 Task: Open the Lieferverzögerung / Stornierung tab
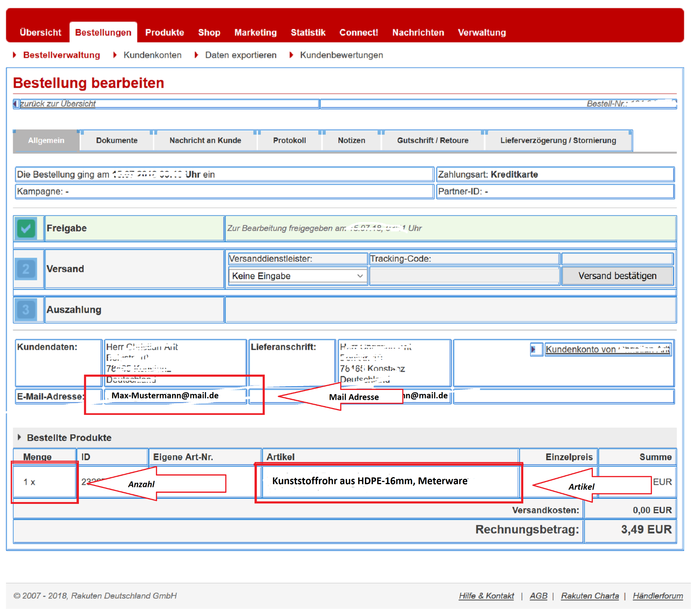point(558,141)
